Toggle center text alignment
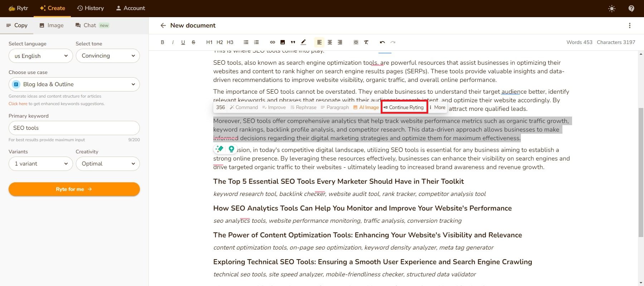 click(330, 42)
